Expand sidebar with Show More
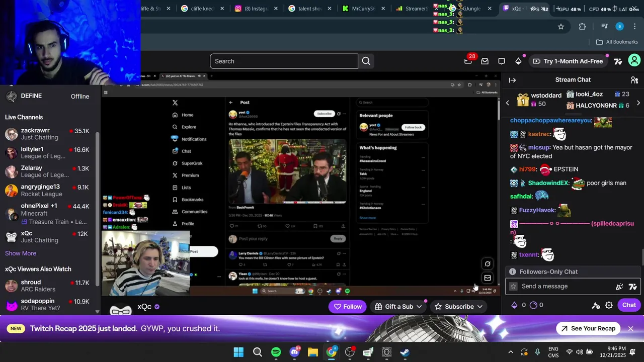Screen dimensions: 644x362 pyautogui.click(x=21, y=253)
